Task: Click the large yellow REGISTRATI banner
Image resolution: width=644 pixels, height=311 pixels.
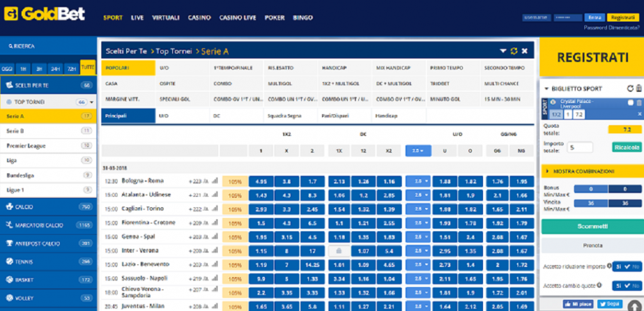Action: (x=591, y=57)
